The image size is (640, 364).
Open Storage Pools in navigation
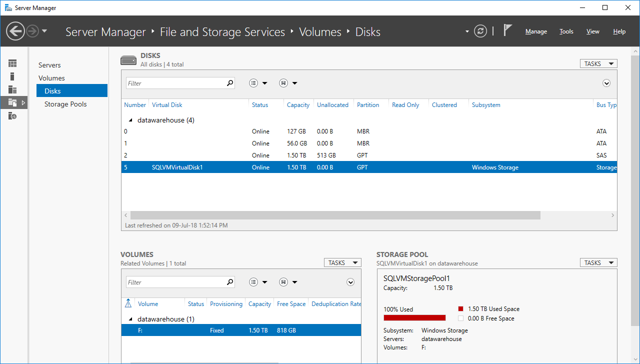click(65, 104)
